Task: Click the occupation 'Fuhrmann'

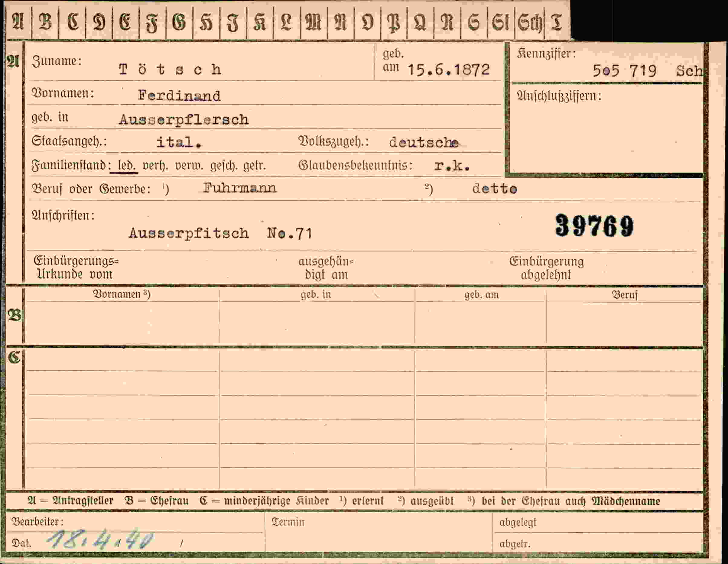Action: tap(240, 188)
